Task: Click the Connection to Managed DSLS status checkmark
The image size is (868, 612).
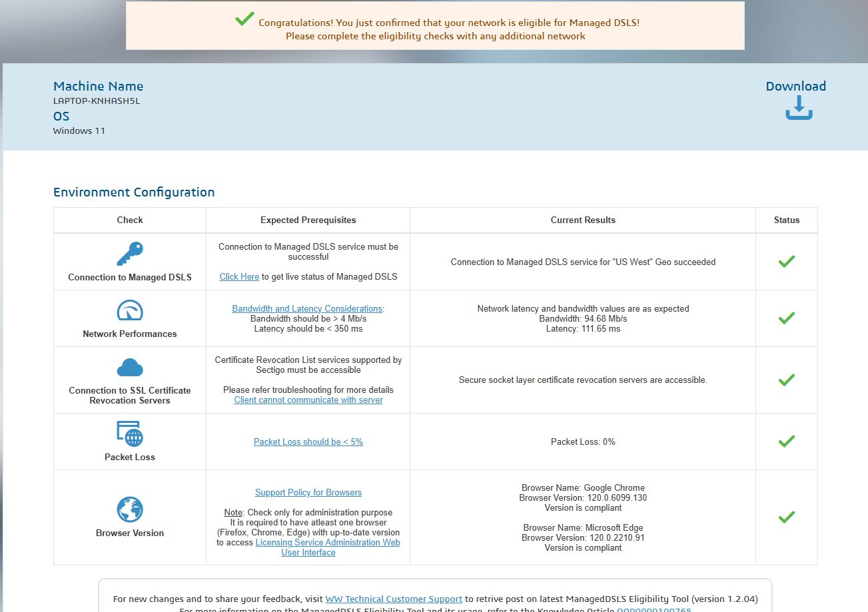Action: click(786, 262)
